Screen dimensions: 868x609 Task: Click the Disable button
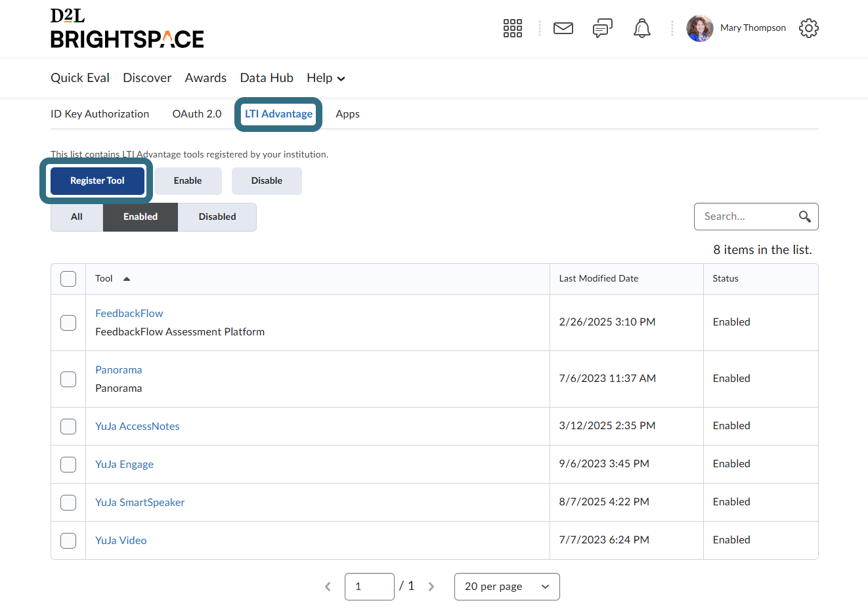pyautogui.click(x=267, y=181)
